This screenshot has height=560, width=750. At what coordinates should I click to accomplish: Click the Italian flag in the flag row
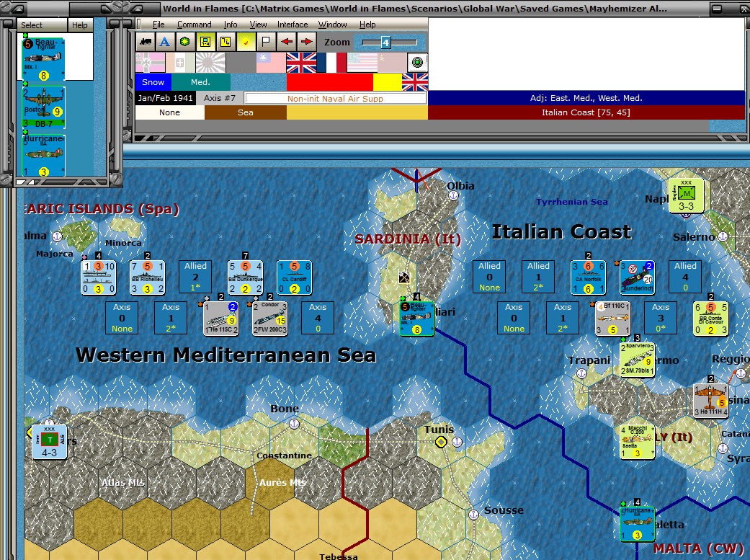pyautogui.click(x=180, y=63)
